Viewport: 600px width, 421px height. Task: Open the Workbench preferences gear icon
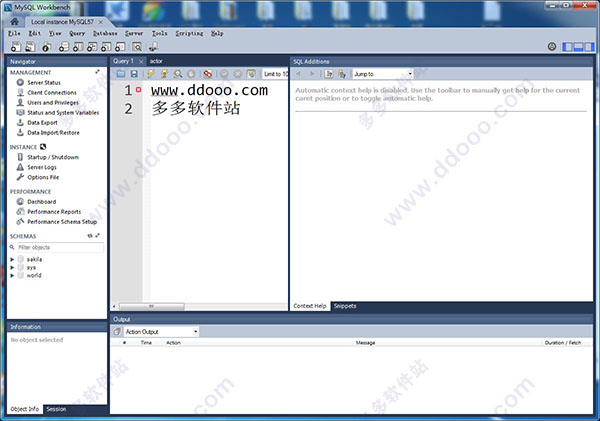point(552,46)
